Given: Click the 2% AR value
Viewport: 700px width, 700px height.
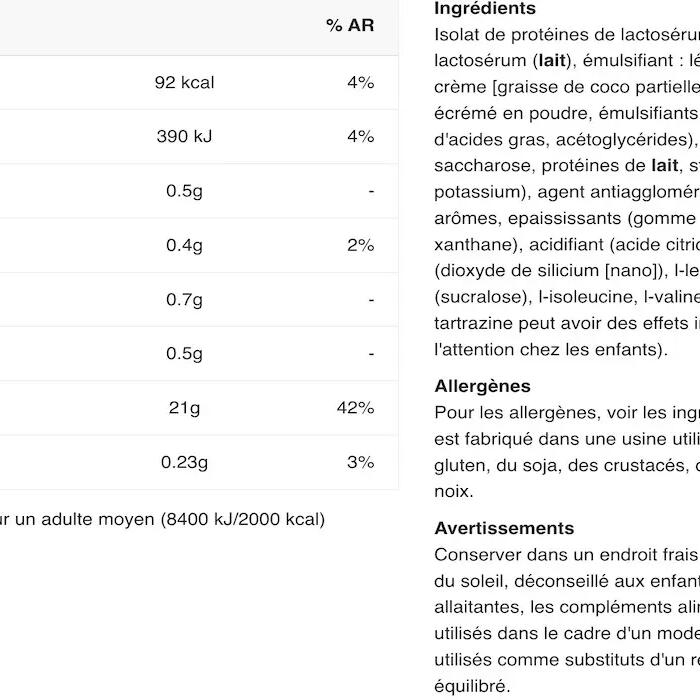Looking at the screenshot, I should pyautogui.click(x=361, y=245).
